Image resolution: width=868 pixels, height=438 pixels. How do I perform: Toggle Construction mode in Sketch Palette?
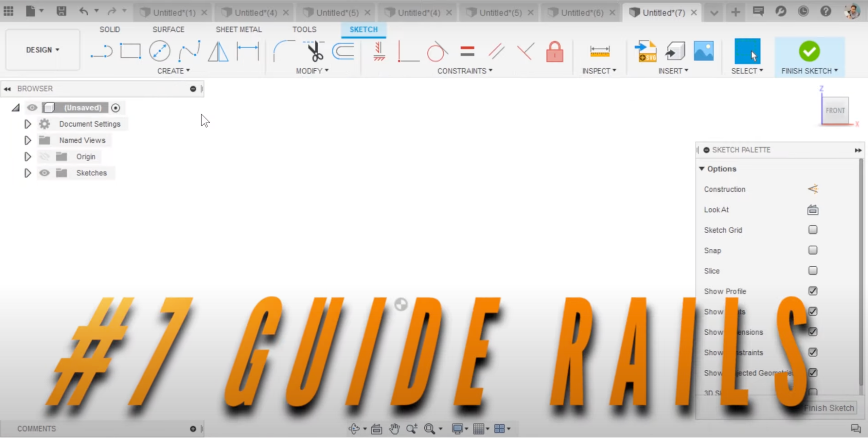pyautogui.click(x=813, y=189)
